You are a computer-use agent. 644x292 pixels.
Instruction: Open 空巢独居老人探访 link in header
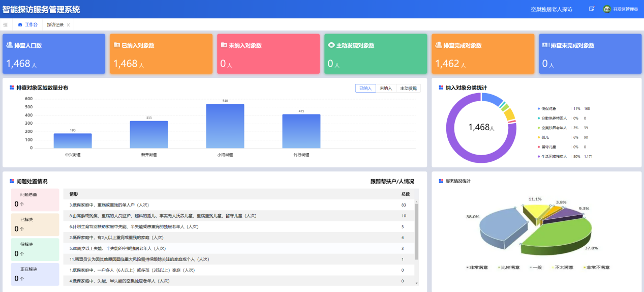coord(551,9)
